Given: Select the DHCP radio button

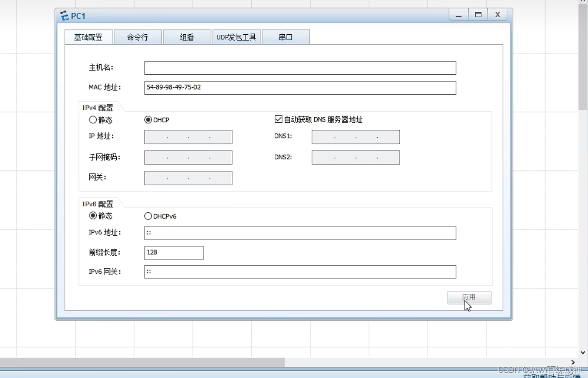Looking at the screenshot, I should point(148,120).
